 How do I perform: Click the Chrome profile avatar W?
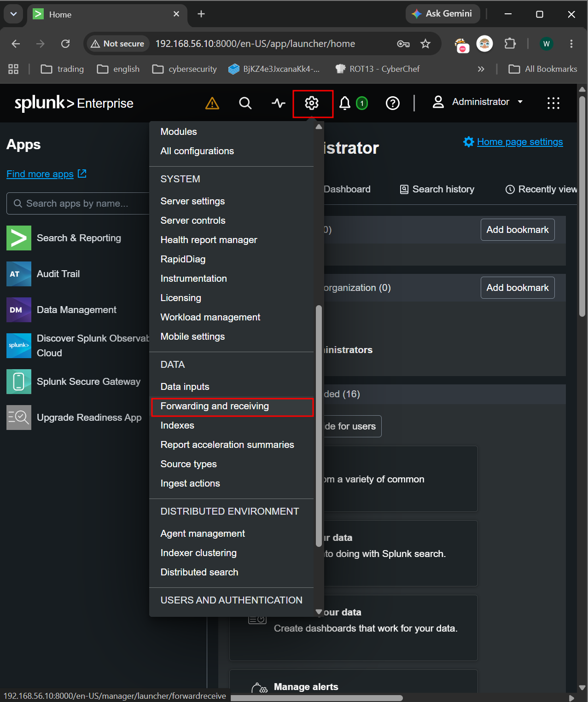(x=547, y=44)
